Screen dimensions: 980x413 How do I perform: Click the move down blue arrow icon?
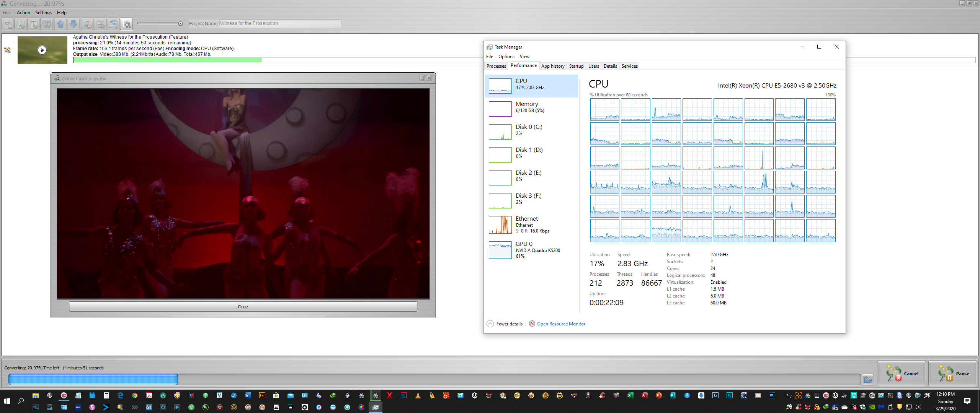point(73,24)
